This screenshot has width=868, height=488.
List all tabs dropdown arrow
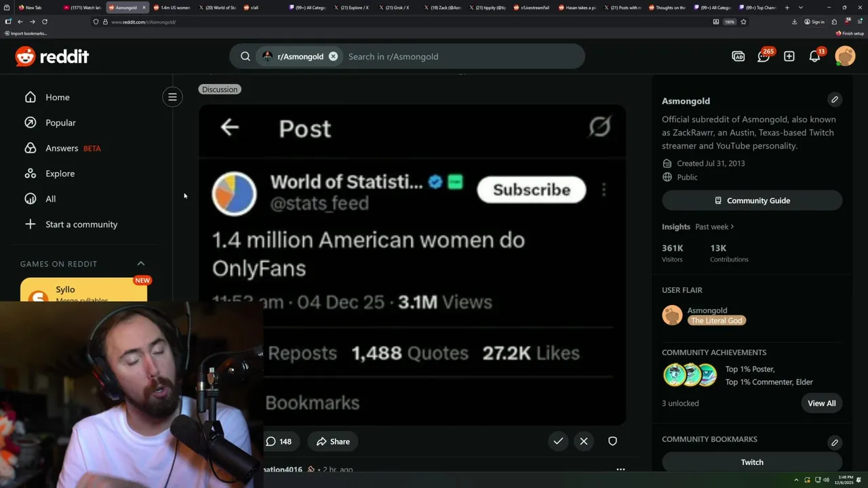click(801, 7)
